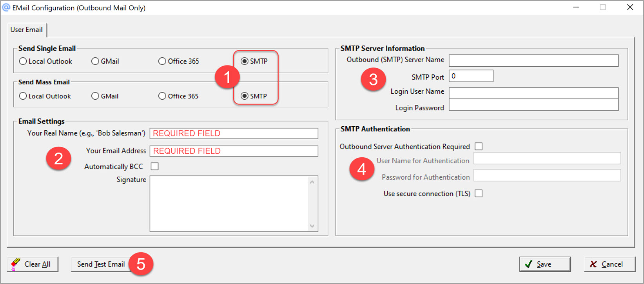
Task: Focus the Your Email Address field
Action: (x=234, y=151)
